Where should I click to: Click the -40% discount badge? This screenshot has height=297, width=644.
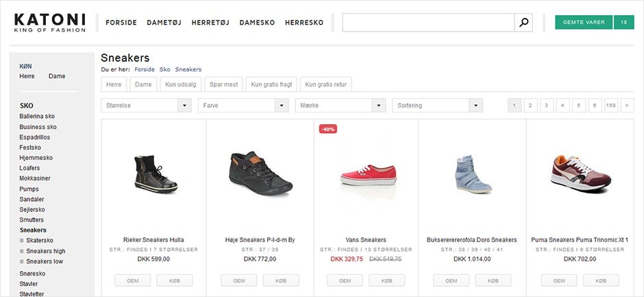point(328,129)
